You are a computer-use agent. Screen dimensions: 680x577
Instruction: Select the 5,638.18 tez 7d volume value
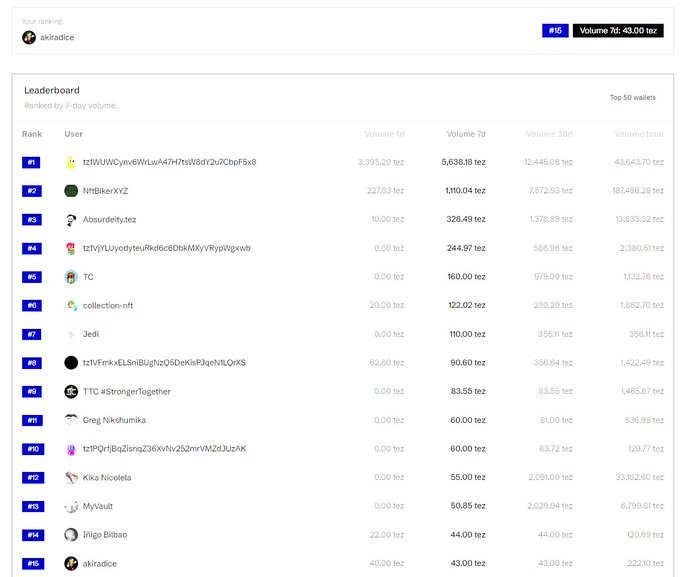tap(463, 162)
